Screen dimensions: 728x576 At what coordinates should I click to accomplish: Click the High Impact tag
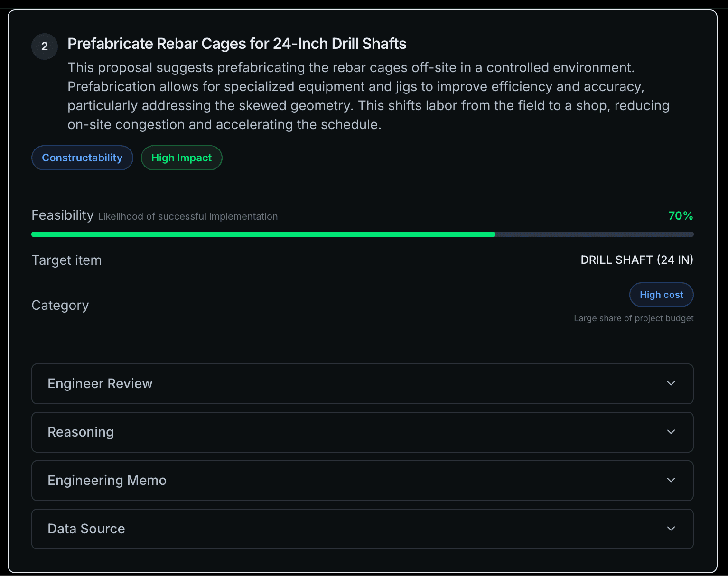point(181,158)
